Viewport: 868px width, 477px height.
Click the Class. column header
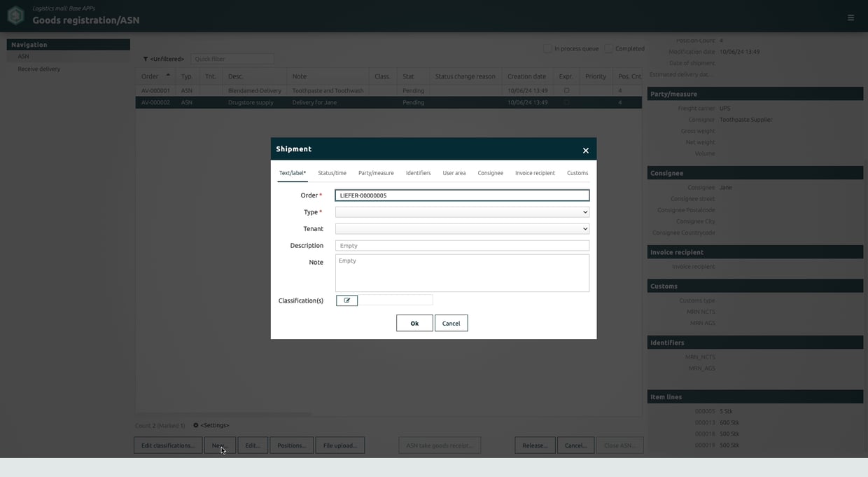pyautogui.click(x=382, y=76)
